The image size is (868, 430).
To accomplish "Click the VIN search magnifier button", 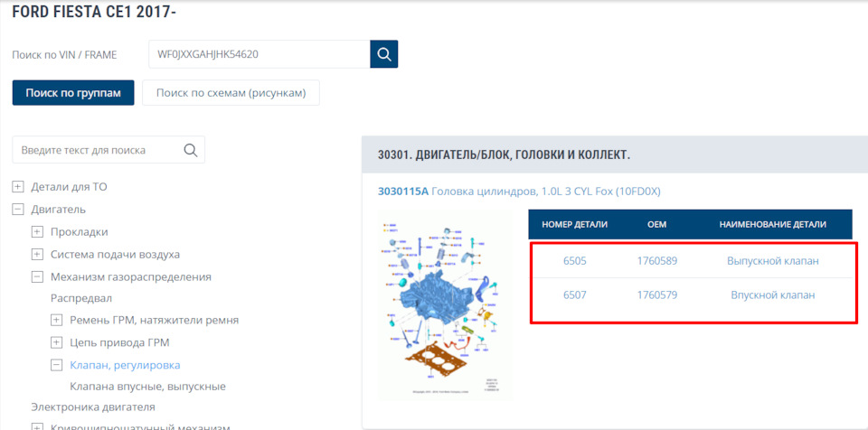I will point(383,54).
